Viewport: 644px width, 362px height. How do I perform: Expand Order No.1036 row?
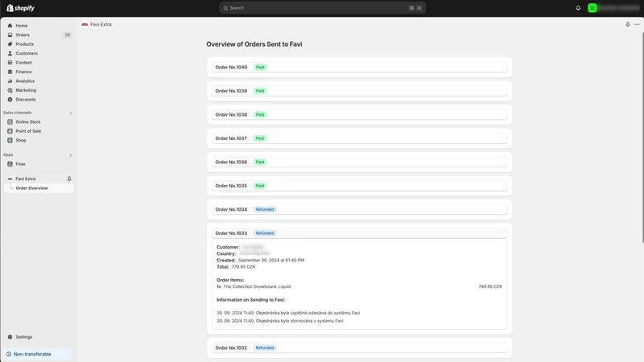point(359,162)
